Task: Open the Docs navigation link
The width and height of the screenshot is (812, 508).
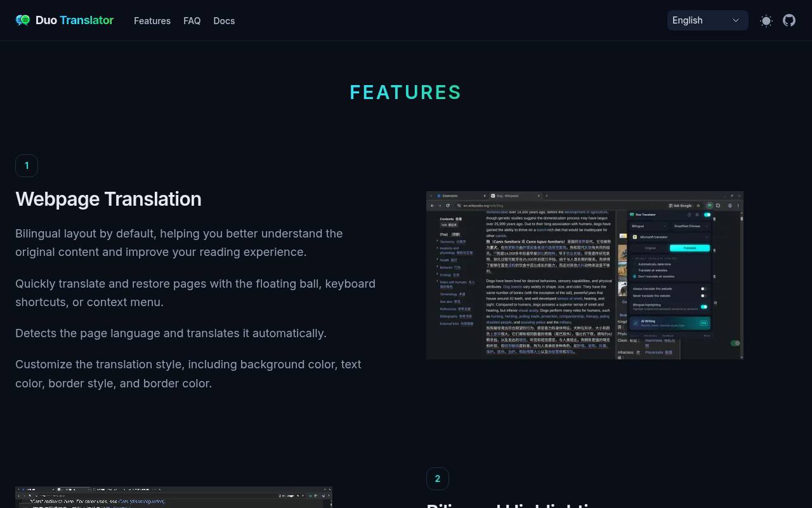Action: [224, 21]
